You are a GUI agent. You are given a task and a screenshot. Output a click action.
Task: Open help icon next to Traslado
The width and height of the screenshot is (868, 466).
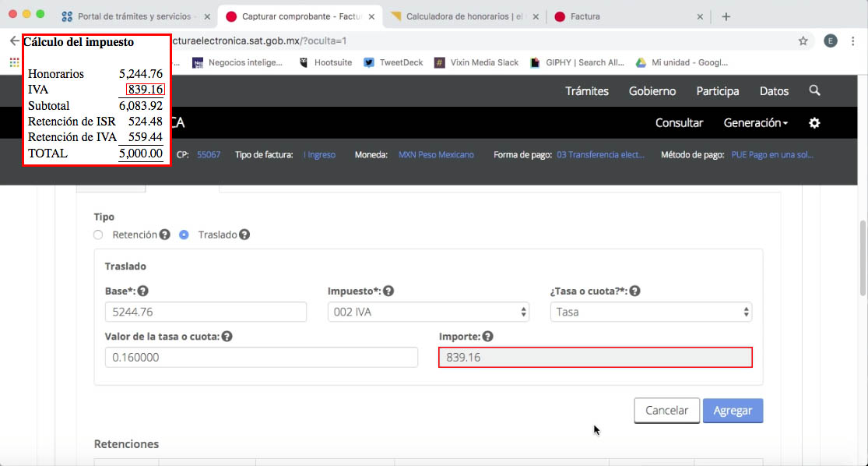tap(244, 235)
